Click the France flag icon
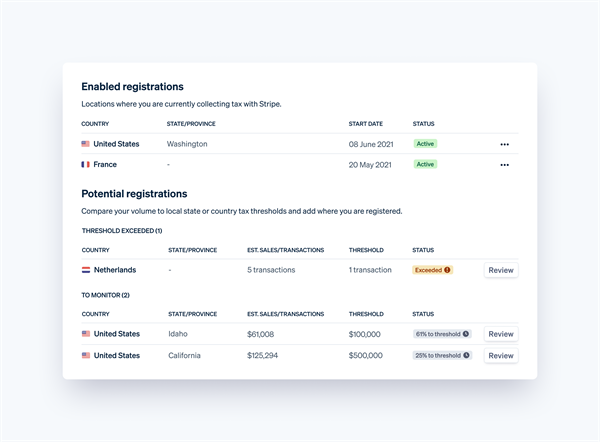This screenshot has height=442, width=600. [85, 165]
